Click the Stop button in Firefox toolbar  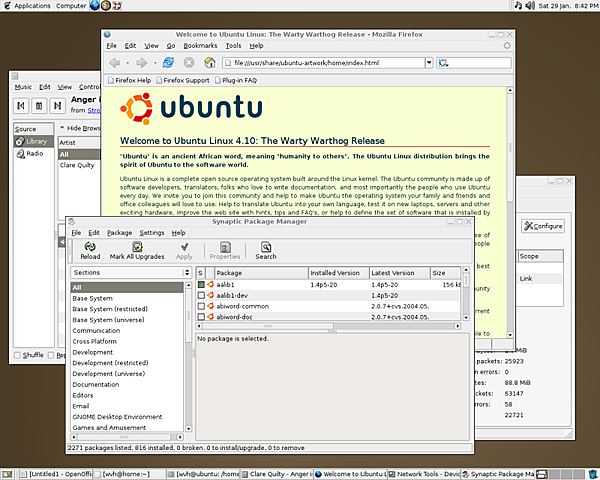189,62
